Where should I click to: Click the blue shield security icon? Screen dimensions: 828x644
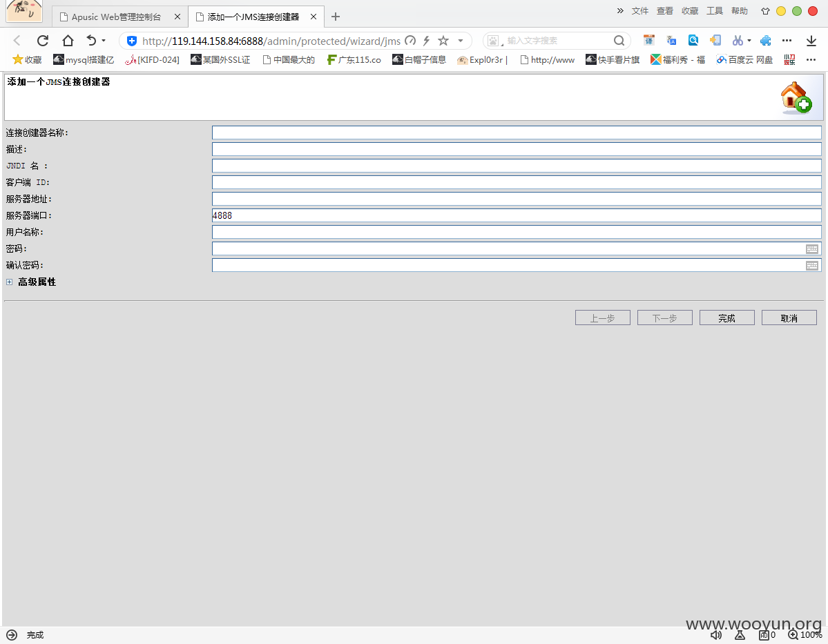132,41
